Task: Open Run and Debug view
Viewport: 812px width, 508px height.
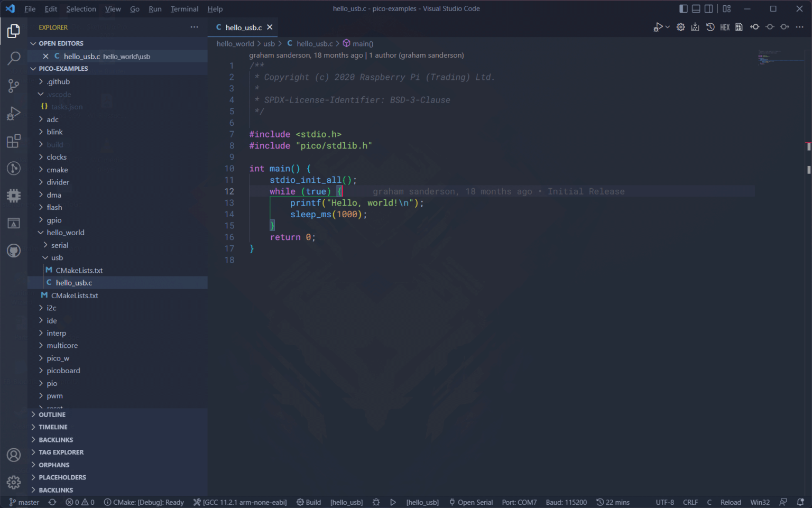Action: click(14, 114)
